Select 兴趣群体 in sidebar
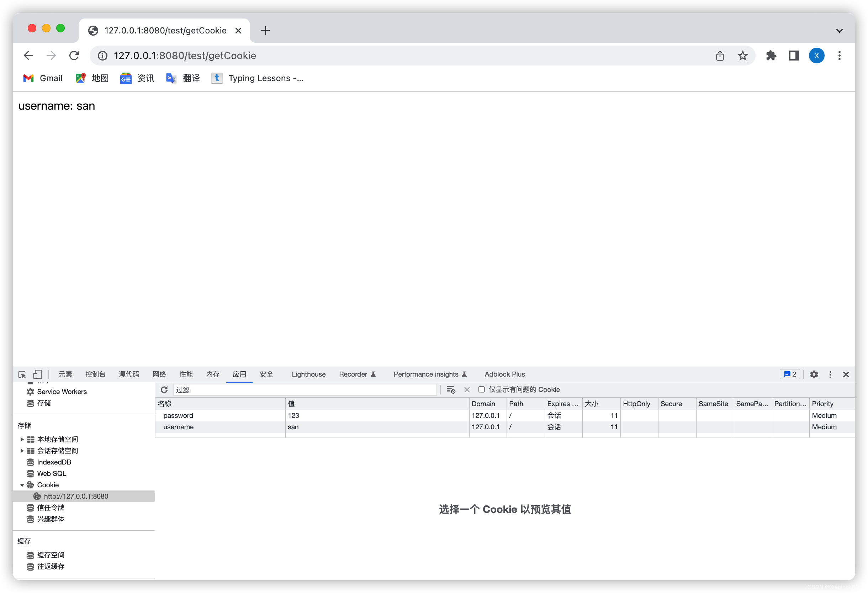Image resolution: width=868 pixels, height=593 pixels. pos(51,519)
